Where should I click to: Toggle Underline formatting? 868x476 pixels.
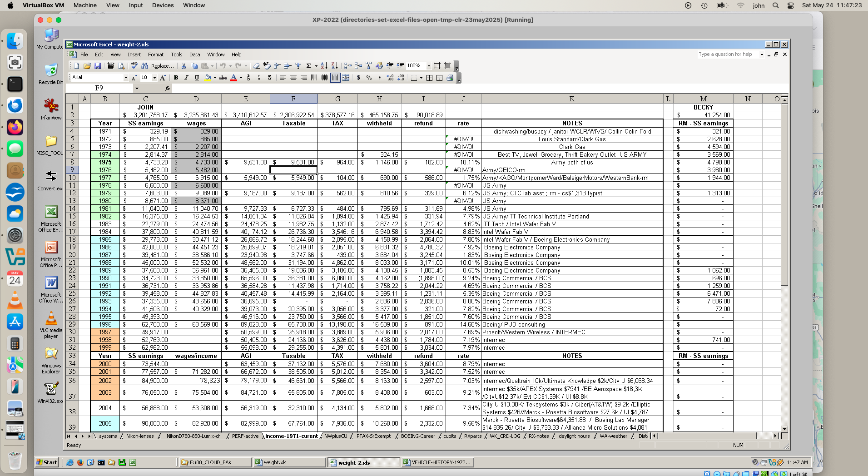197,78
